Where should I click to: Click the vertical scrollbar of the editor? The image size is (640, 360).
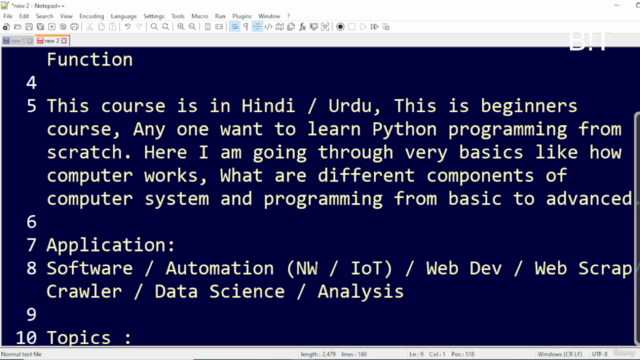coord(637,229)
